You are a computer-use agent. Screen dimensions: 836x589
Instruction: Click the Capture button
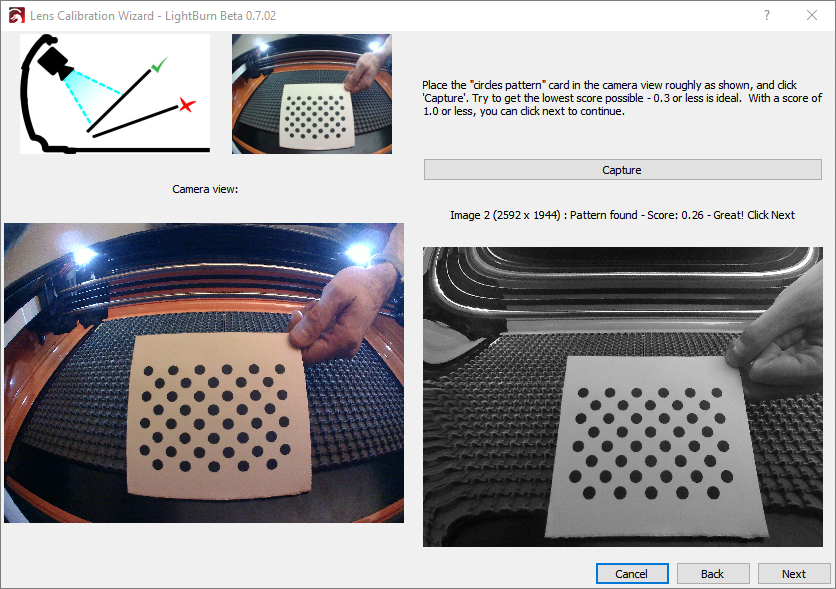(x=622, y=170)
